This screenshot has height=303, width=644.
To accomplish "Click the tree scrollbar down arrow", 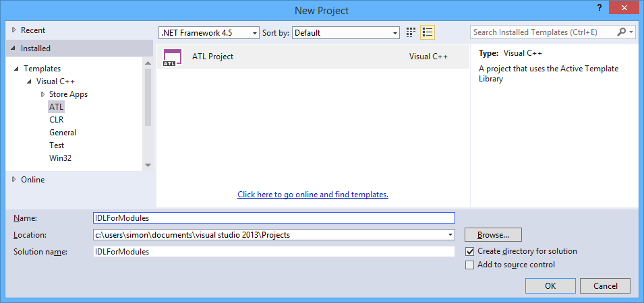I will (148, 165).
